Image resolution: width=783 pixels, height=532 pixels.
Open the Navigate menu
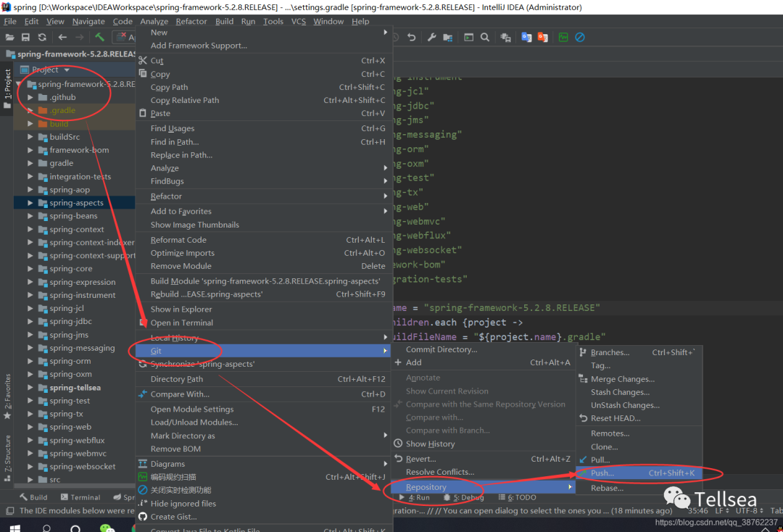[88, 22]
